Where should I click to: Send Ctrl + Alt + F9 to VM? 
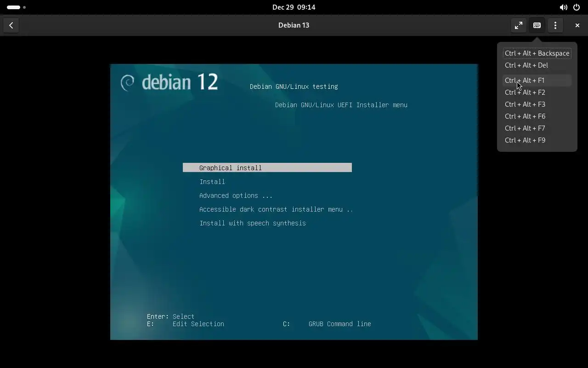pyautogui.click(x=537, y=140)
